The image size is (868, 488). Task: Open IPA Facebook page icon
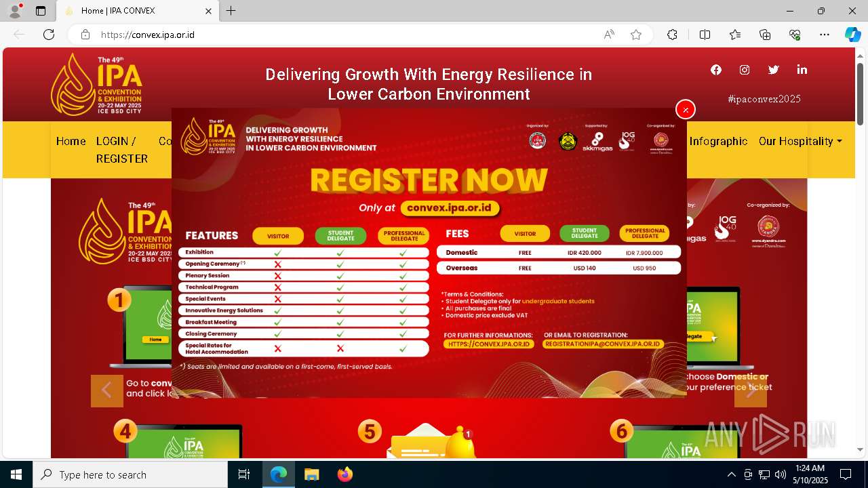coord(716,70)
